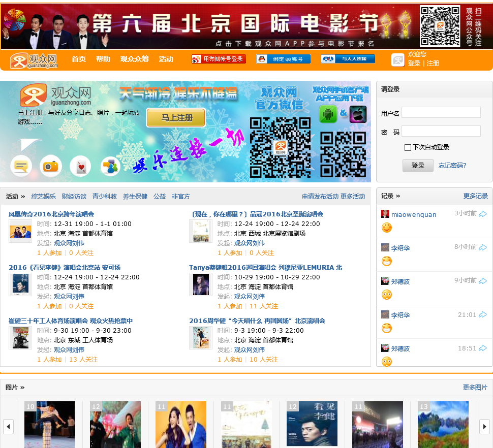Bind QQ account button

(283, 59)
